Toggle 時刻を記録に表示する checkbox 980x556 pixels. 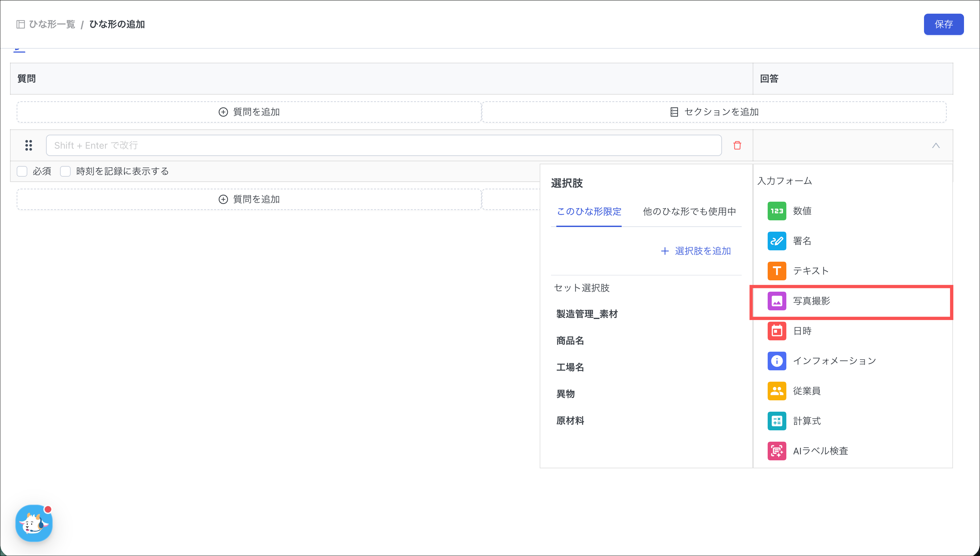coord(65,171)
